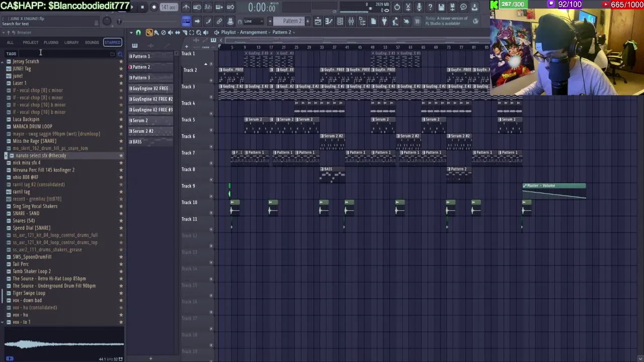This screenshot has width=644, height=362.
Task: Switch to the ALL browser tab
Action: pyautogui.click(x=10, y=43)
